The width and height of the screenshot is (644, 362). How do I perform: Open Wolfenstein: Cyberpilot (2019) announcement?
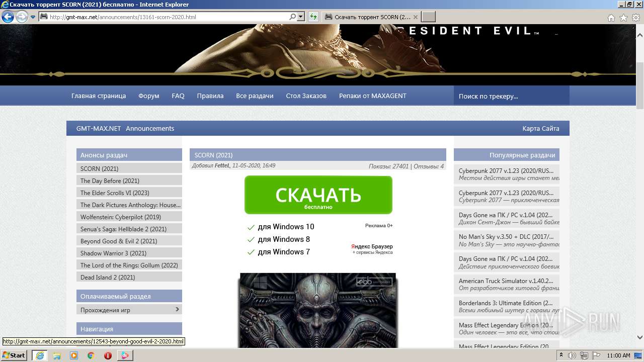coord(129,217)
